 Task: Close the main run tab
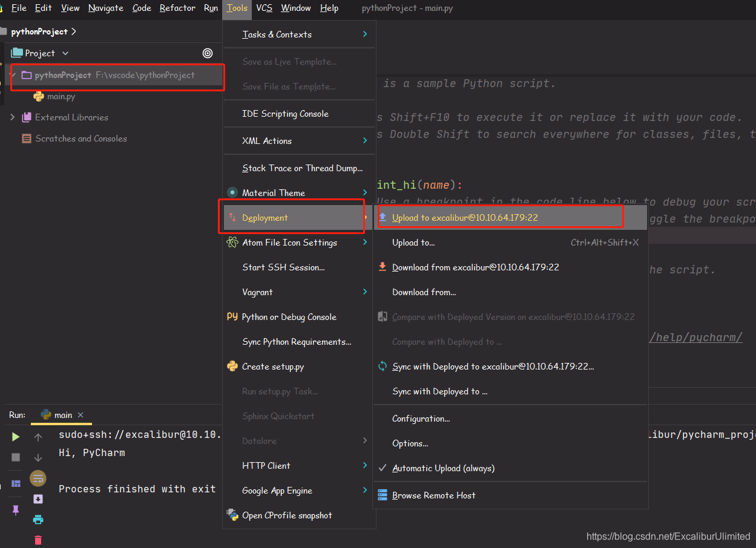81,415
